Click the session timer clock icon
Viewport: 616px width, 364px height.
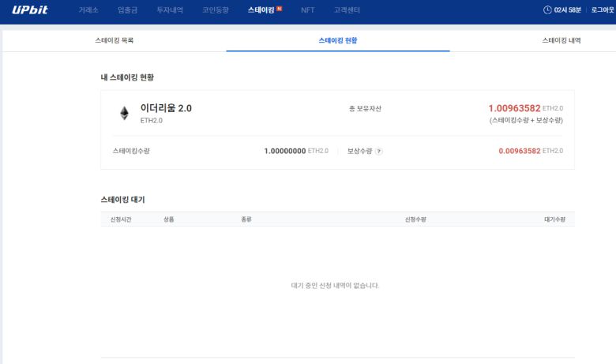pyautogui.click(x=547, y=9)
